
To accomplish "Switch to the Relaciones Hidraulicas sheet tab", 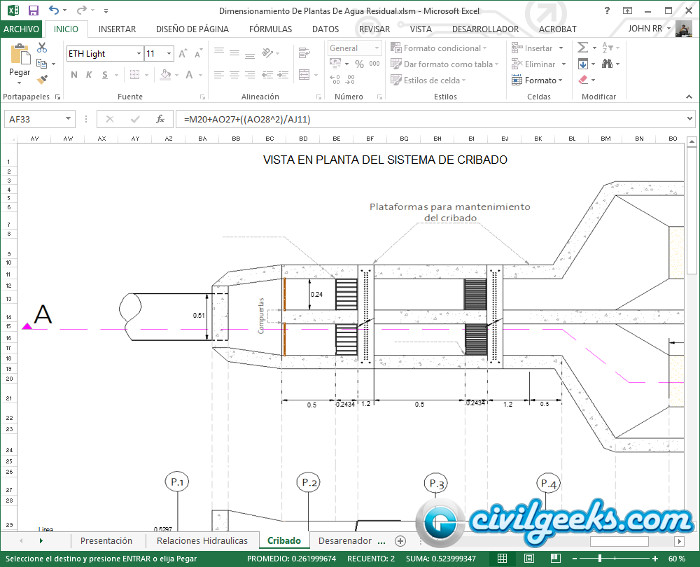I will (x=201, y=540).
